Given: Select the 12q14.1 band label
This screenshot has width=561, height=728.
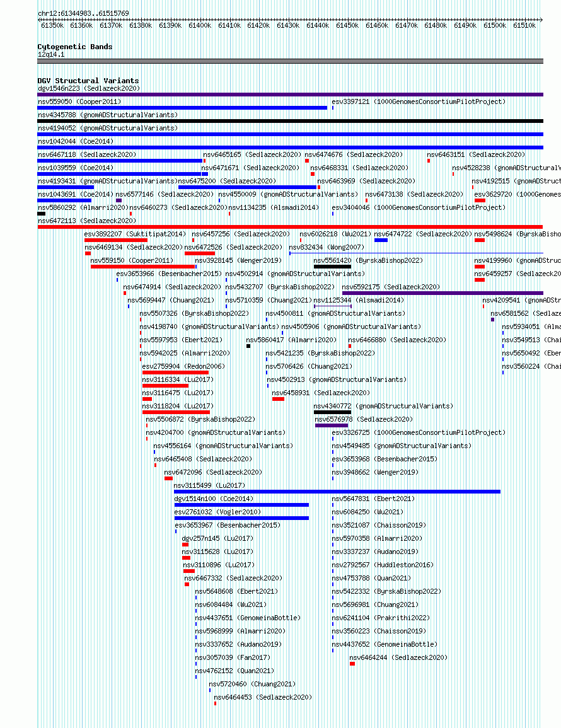Looking at the screenshot, I should (51, 55).
